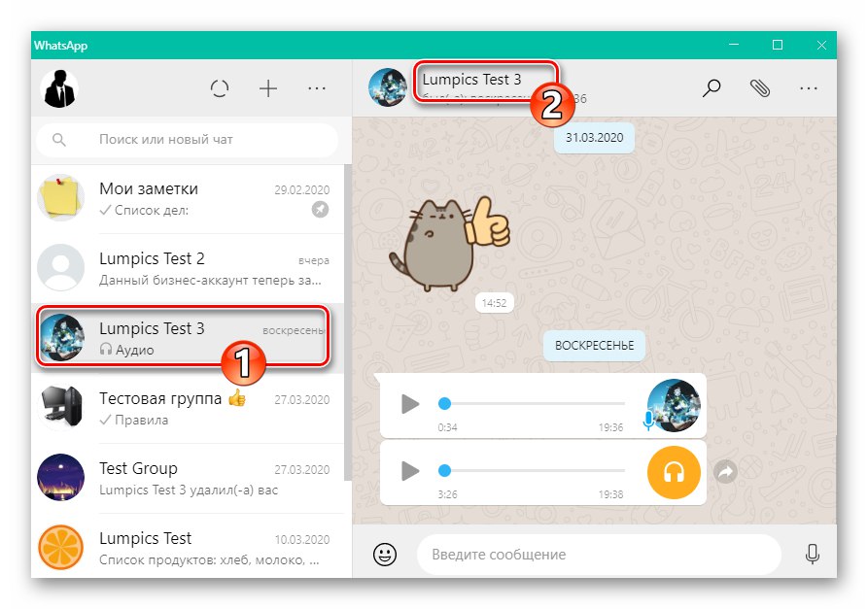Click the sticky note avatar of Мои заметки
868x609 pixels.
(60, 198)
